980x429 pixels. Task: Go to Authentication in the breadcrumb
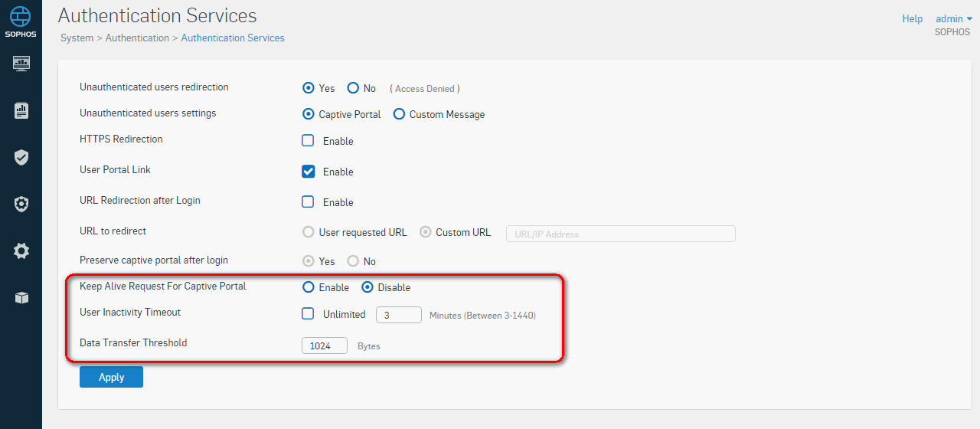tap(137, 38)
